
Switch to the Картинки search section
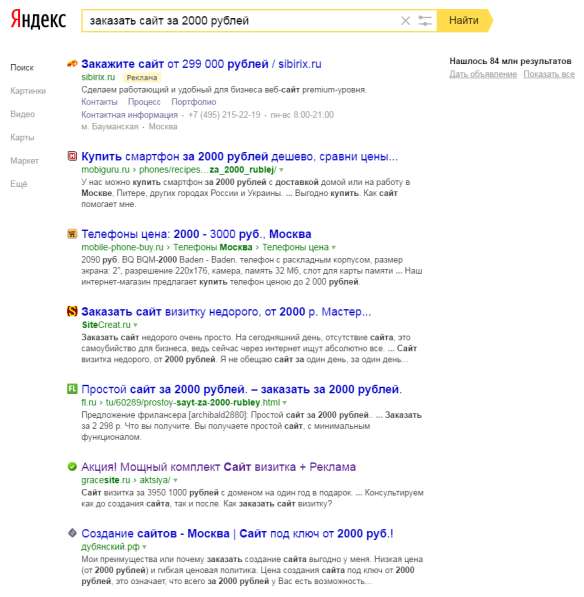point(28,91)
